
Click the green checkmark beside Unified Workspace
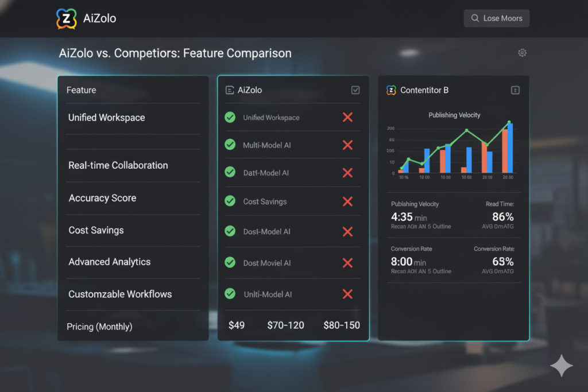pos(230,117)
